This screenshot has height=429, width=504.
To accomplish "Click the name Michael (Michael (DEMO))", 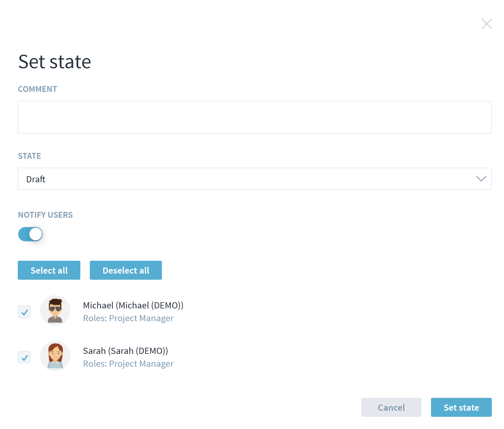I will coord(133,305).
